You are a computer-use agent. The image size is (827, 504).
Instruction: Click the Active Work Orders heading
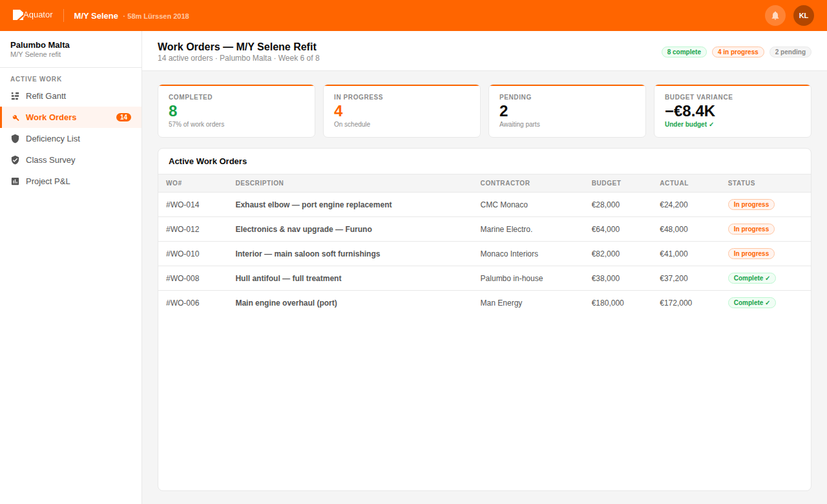tap(207, 162)
